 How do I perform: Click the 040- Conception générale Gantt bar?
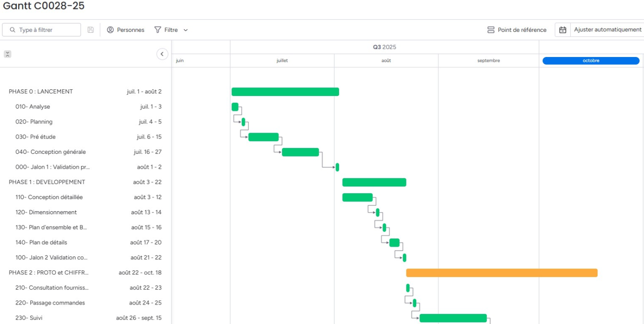click(x=300, y=152)
